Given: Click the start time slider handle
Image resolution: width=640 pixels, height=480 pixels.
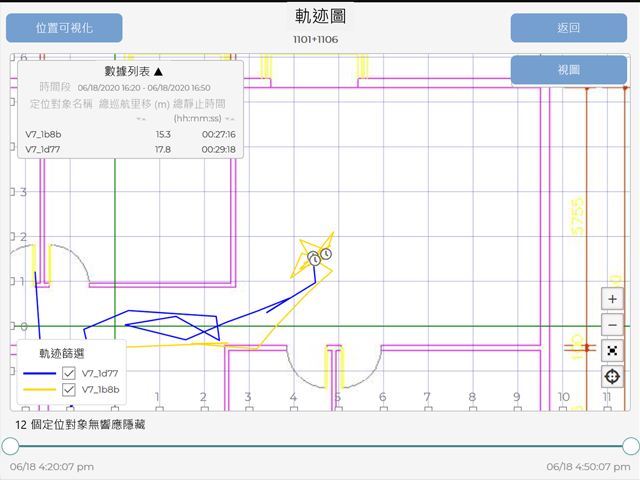Looking at the screenshot, I should (x=10, y=446).
